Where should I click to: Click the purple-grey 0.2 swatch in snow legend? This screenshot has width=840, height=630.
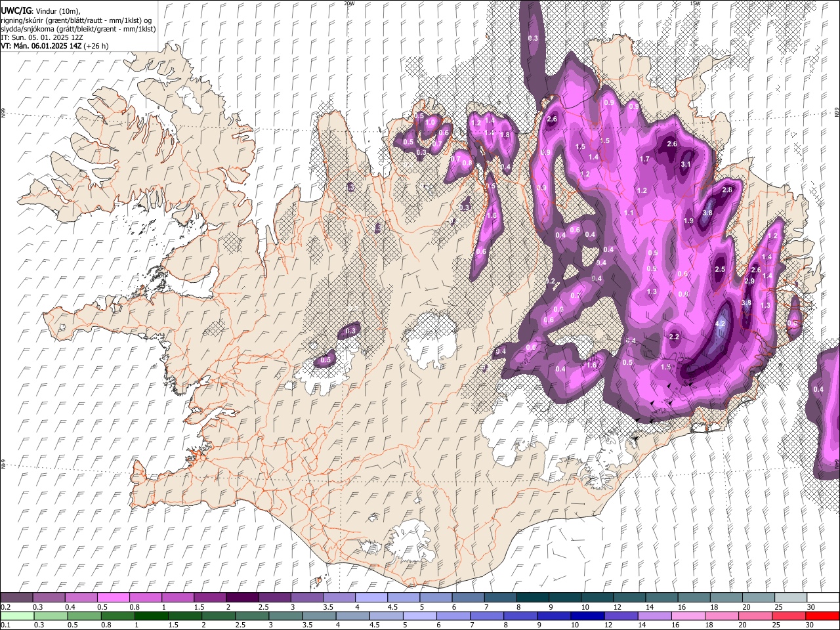pos(16,598)
